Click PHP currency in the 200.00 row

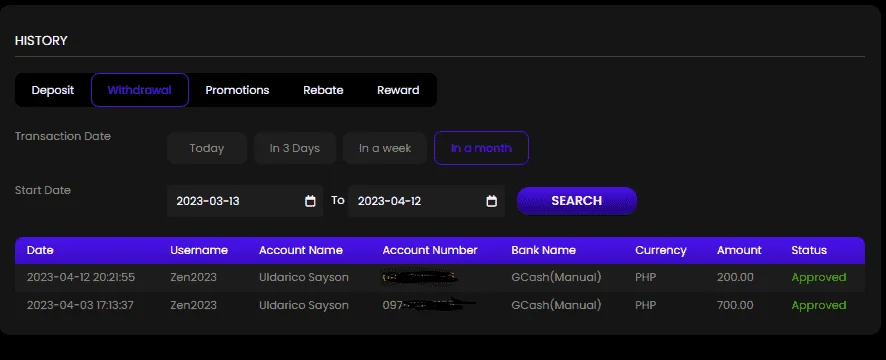pyautogui.click(x=645, y=277)
